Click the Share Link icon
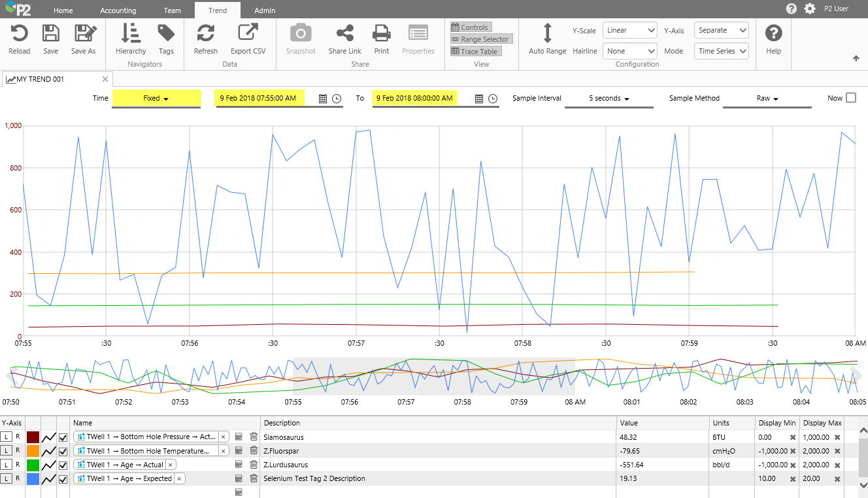Image resolution: width=868 pixels, height=498 pixels. [344, 34]
